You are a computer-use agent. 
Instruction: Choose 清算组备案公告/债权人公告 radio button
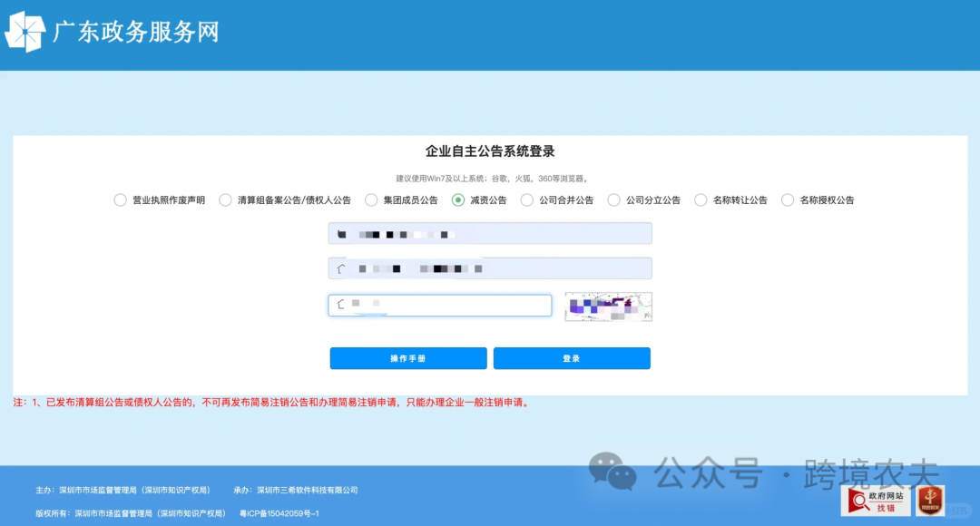tap(225, 200)
